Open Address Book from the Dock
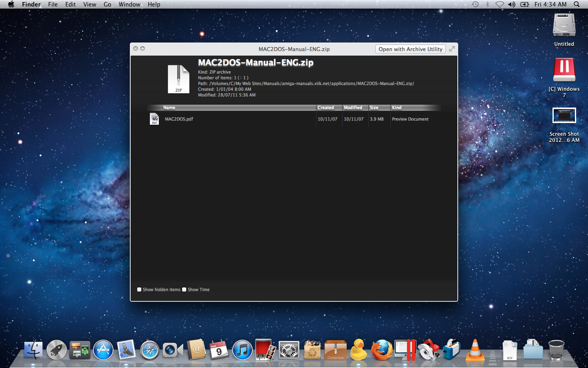This screenshot has width=588, height=368. pyautogui.click(x=196, y=350)
